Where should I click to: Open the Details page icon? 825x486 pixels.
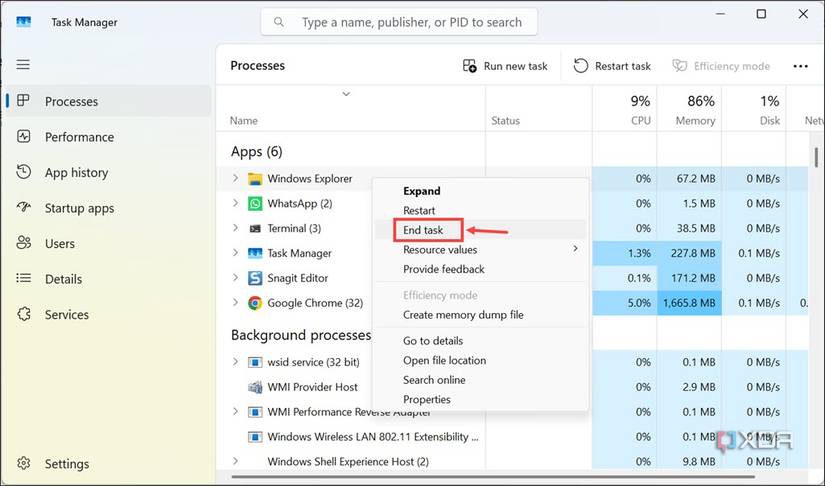coord(24,279)
